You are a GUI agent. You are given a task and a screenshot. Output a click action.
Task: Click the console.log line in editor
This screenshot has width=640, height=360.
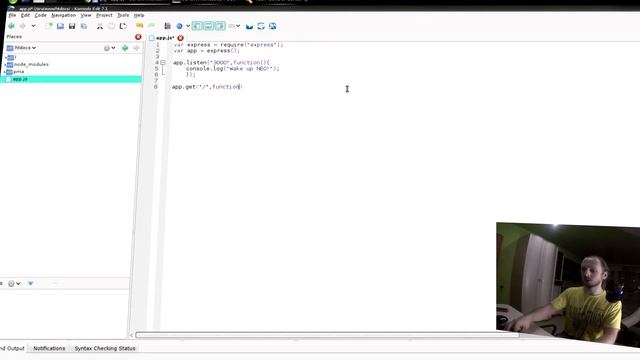coord(233,69)
